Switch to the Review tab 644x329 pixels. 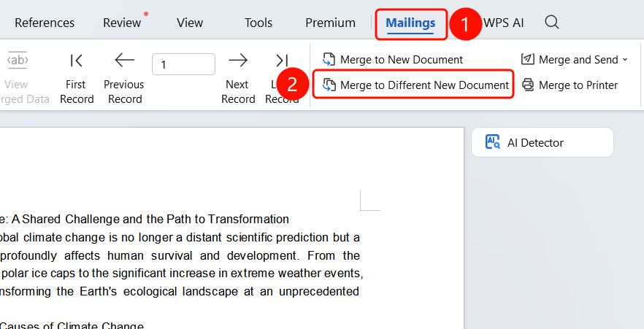click(x=122, y=23)
